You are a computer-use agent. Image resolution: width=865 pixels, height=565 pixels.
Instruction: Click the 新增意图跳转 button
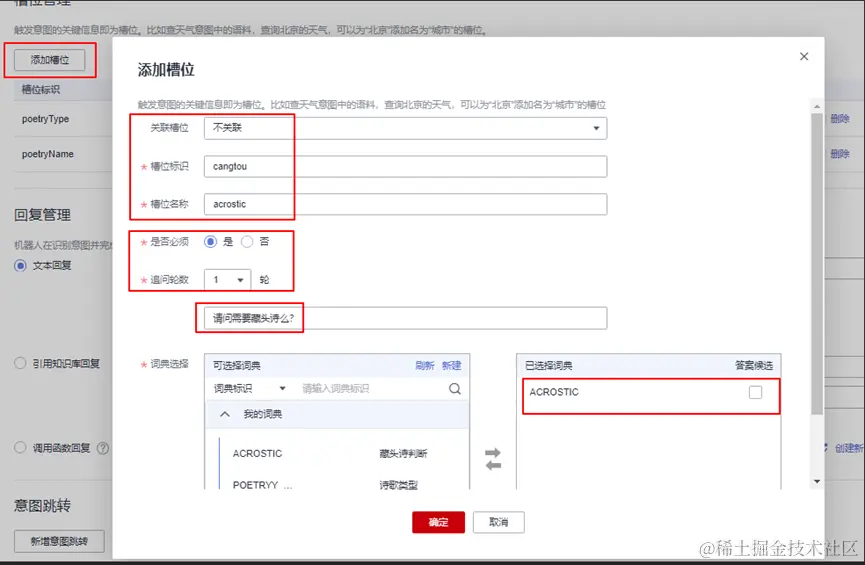tap(59, 541)
